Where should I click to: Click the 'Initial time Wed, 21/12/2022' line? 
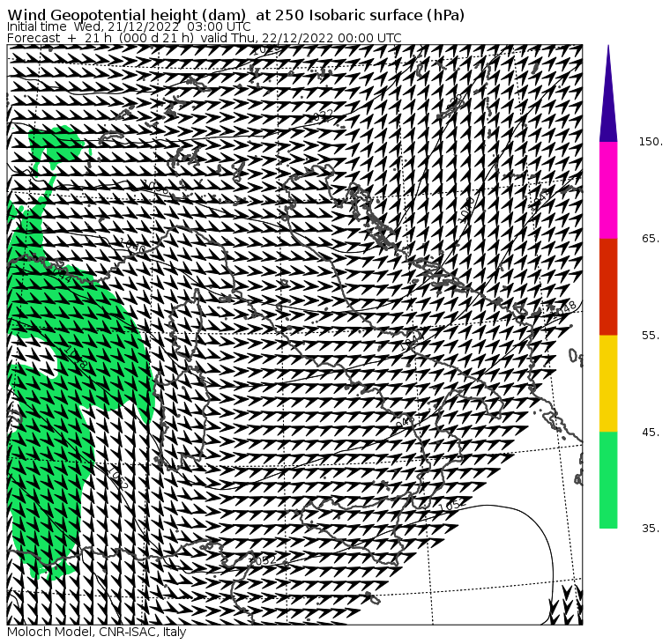[129, 26]
